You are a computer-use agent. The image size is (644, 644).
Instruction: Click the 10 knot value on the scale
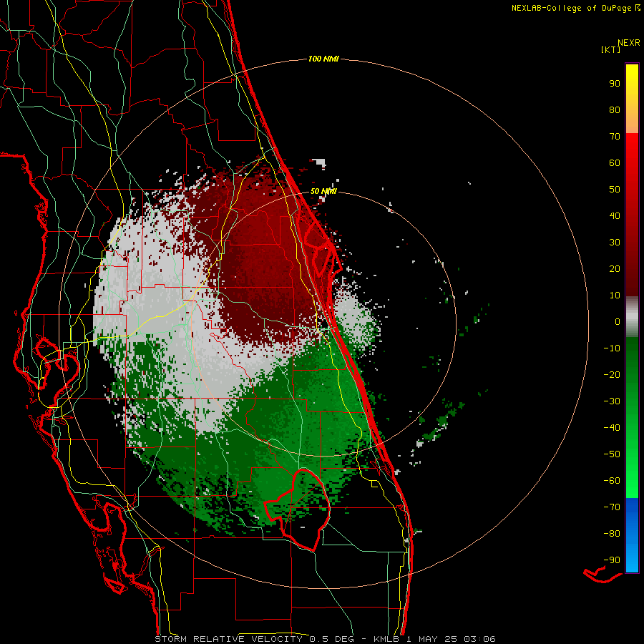pyautogui.click(x=615, y=296)
